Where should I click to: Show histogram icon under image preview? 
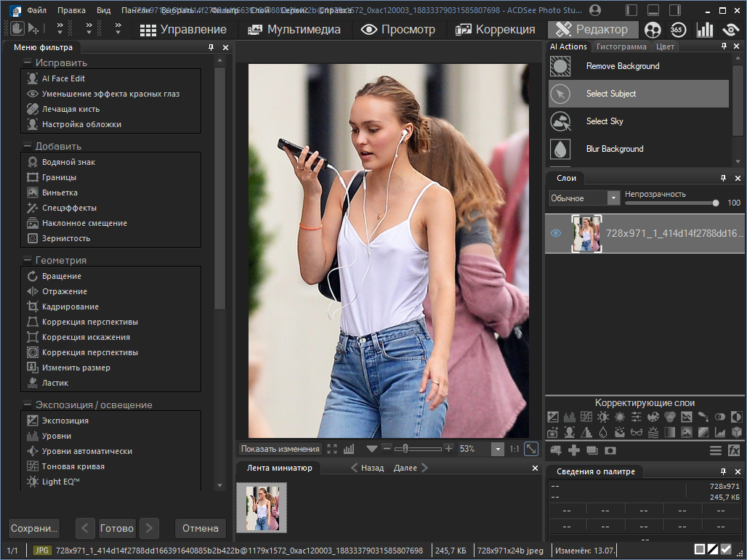tap(349, 449)
